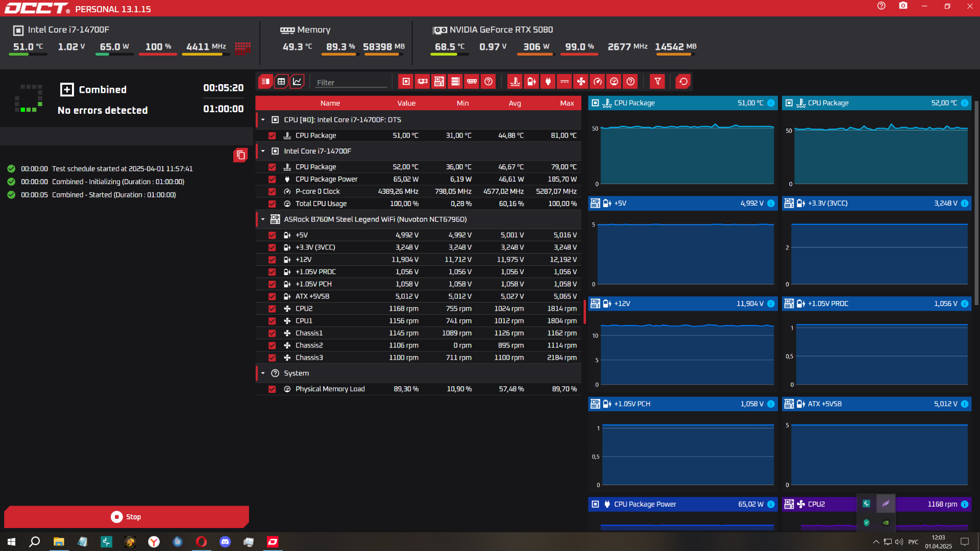
Task: Open the Memory summary panel header
Action: click(x=305, y=30)
